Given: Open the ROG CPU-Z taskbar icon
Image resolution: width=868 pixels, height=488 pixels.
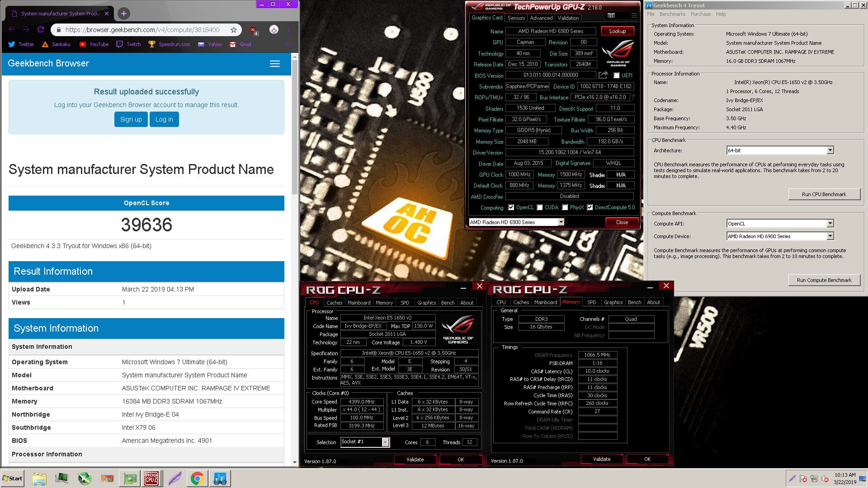Looking at the screenshot, I should [x=151, y=479].
